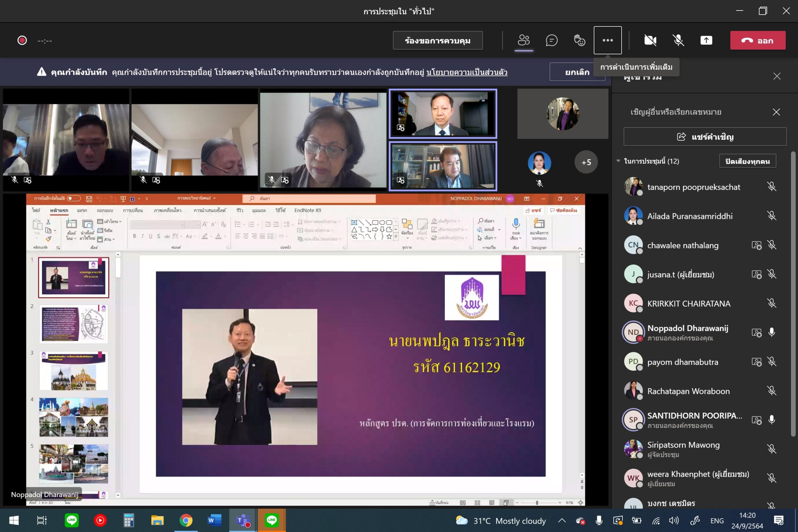798x532 pixels.
Task: Open PowerPoint file name dropdown
Action: tap(214, 198)
